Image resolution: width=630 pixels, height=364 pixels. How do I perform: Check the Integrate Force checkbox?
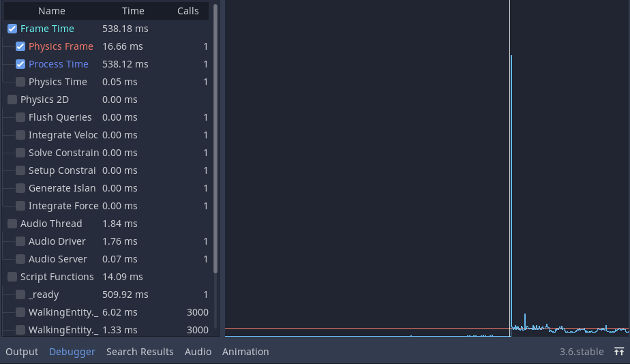click(x=20, y=205)
